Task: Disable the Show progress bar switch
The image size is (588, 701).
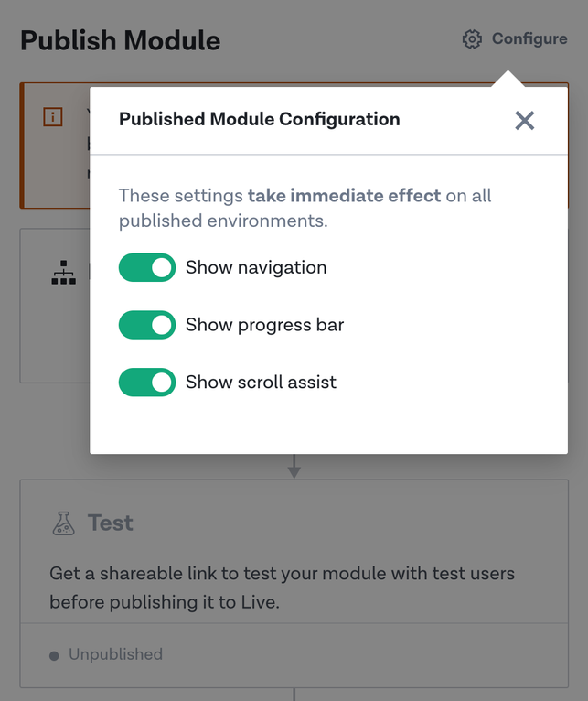Action: [147, 325]
